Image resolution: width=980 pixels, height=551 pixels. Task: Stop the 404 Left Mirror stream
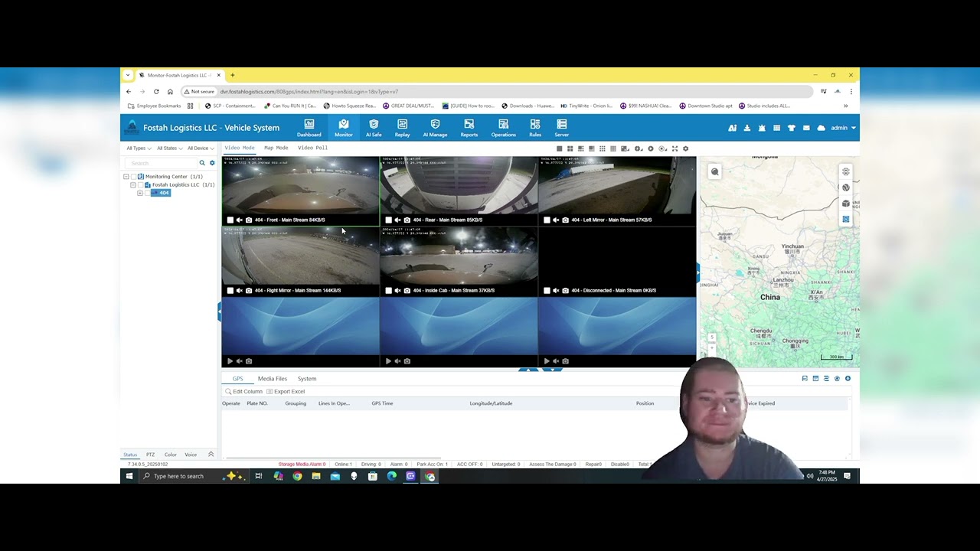[547, 220]
